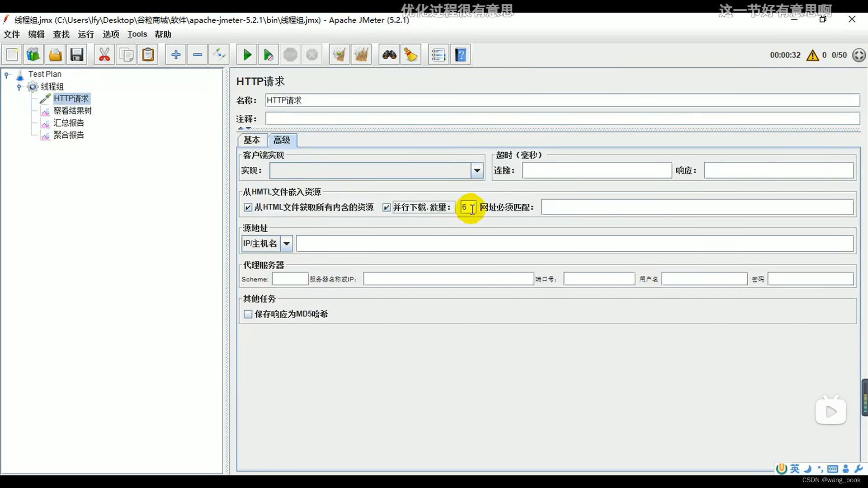
Task: Open Search with binoculars icon
Action: click(x=389, y=55)
